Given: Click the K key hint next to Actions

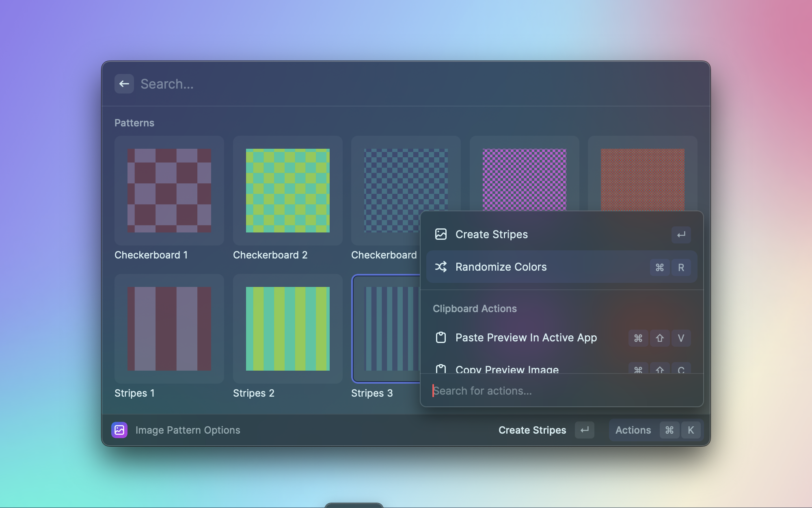Looking at the screenshot, I should coord(691,430).
